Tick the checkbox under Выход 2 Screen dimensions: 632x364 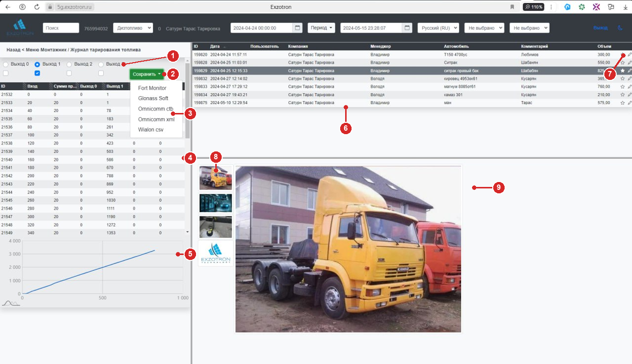69,73
